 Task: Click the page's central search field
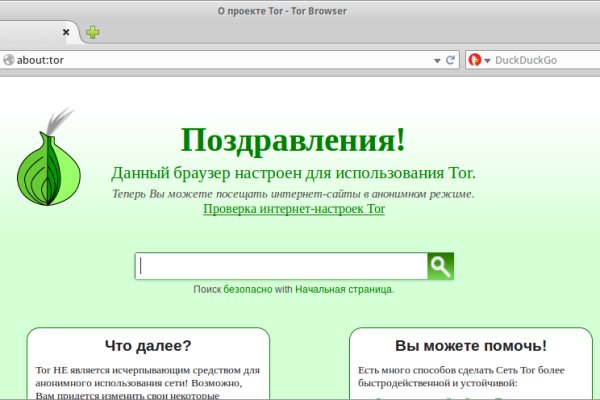(x=281, y=266)
